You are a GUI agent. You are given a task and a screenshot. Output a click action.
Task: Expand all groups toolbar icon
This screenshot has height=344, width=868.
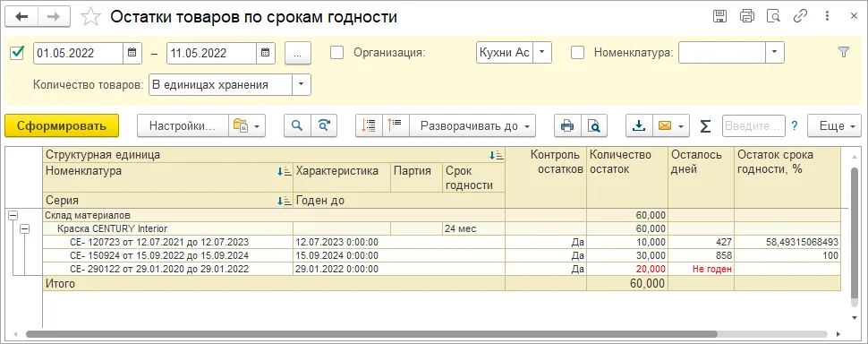[396, 126]
